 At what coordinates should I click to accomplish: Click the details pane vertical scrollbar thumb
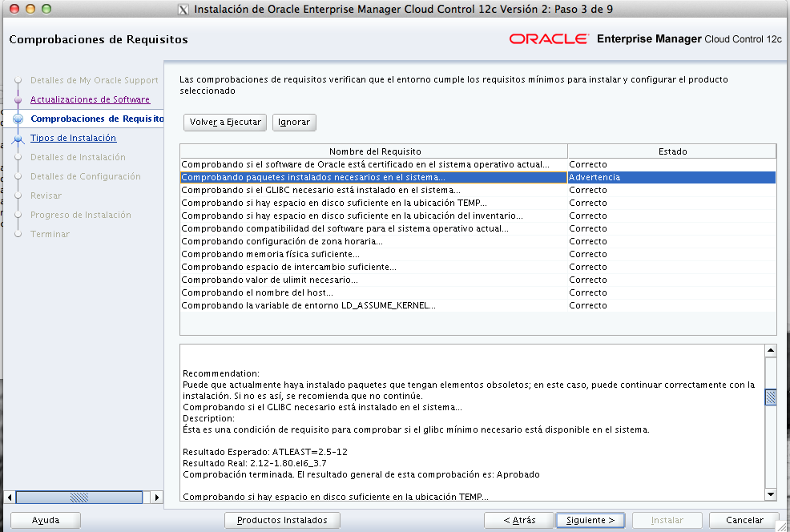pyautogui.click(x=770, y=398)
